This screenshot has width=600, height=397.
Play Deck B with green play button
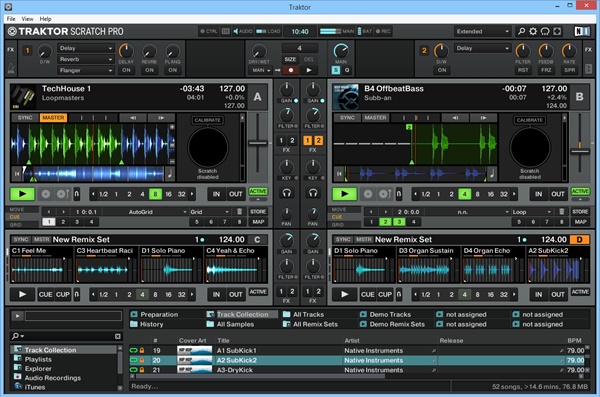tap(345, 194)
